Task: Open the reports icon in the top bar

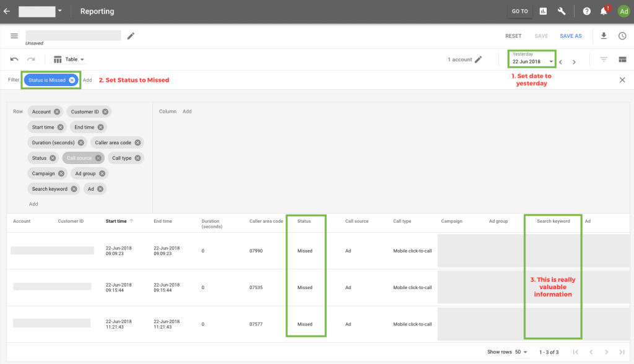Action: pos(544,11)
